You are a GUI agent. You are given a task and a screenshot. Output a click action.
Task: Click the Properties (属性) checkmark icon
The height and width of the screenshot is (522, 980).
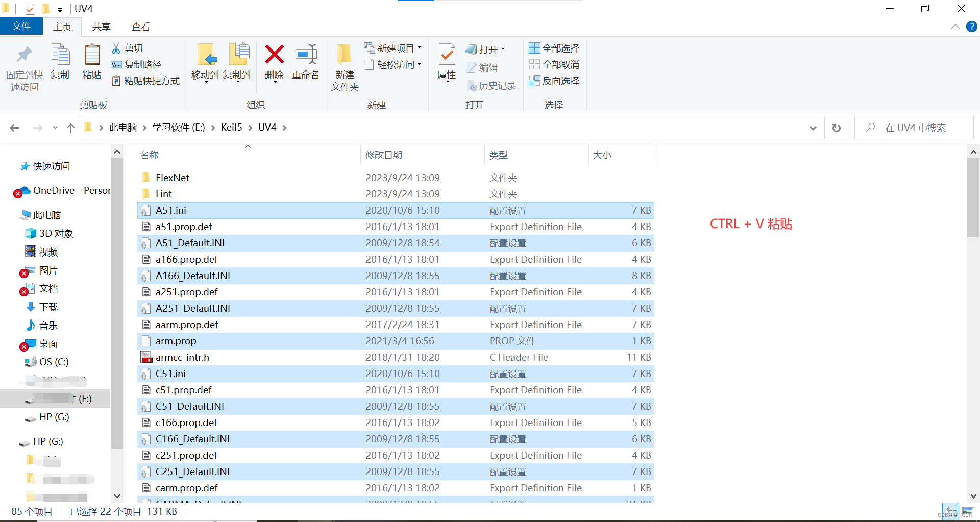447,55
